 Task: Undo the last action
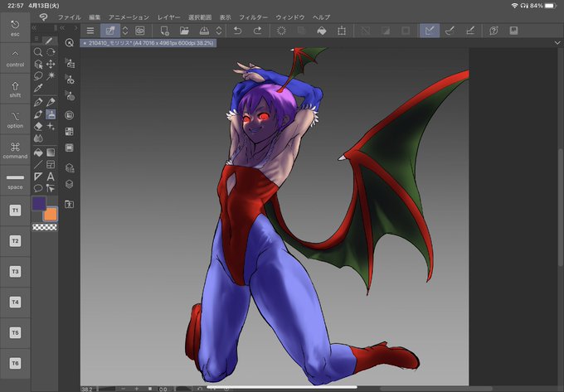pyautogui.click(x=237, y=31)
